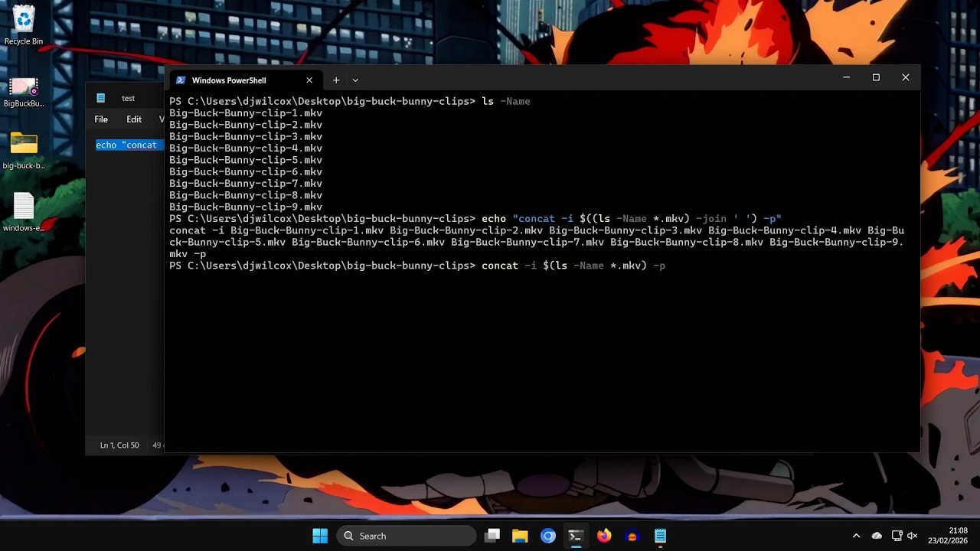980x551 pixels.
Task: Click the Notepad document icon in title bar
Action: point(100,98)
